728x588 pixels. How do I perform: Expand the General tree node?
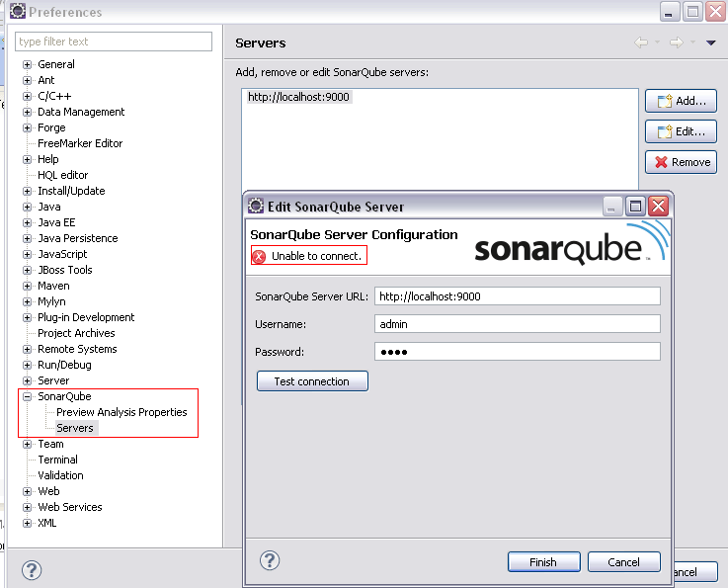(x=27, y=64)
